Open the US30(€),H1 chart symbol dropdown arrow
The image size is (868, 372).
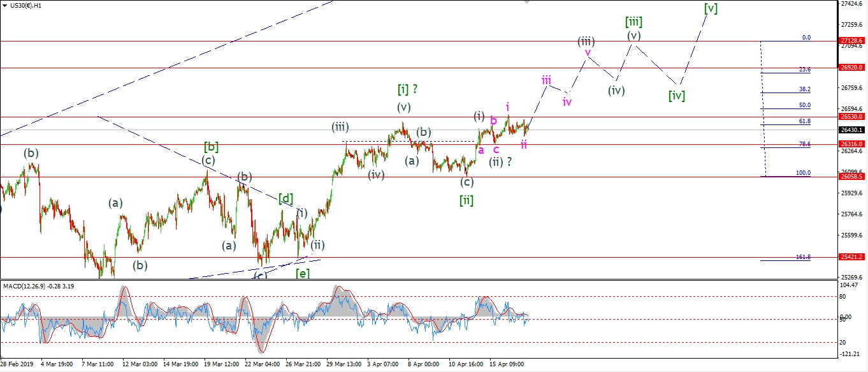click(x=5, y=4)
